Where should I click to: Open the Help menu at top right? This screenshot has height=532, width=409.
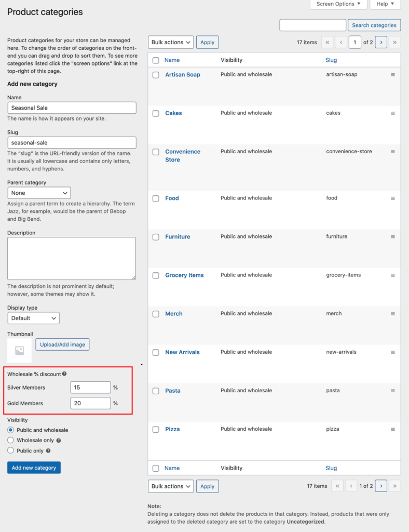[x=385, y=4]
